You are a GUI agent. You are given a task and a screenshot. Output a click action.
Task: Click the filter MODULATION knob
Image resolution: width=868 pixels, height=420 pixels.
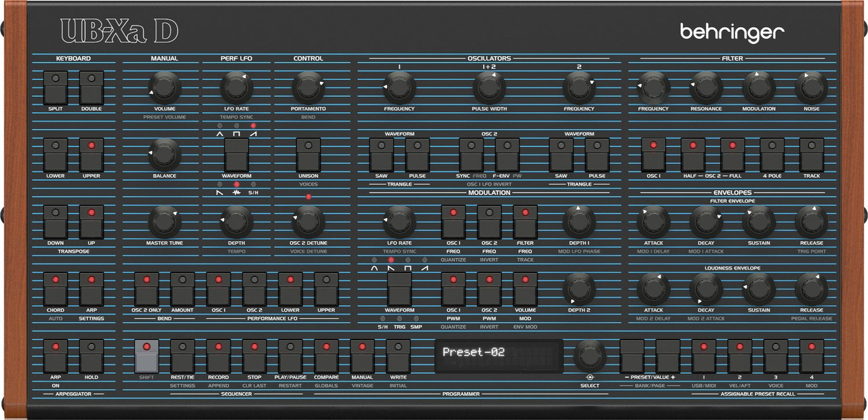pyautogui.click(x=759, y=87)
